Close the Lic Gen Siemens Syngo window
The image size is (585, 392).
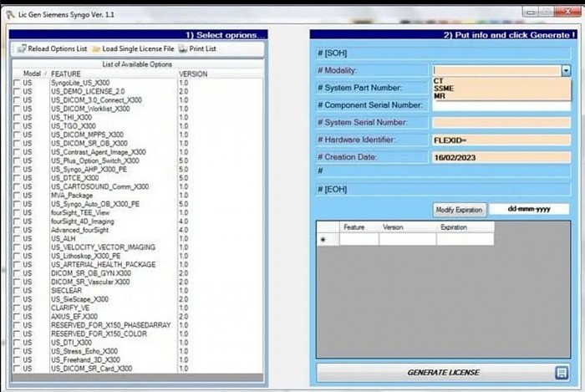tap(567, 12)
